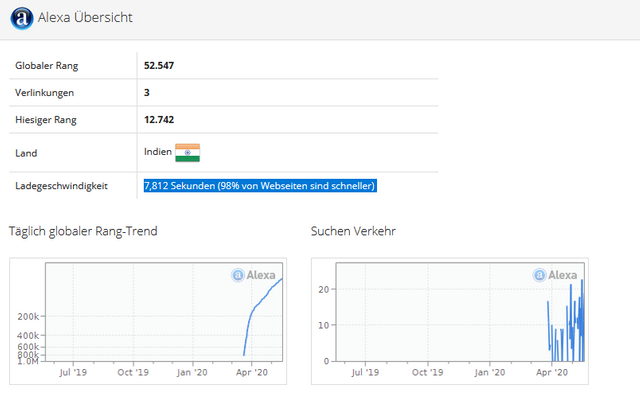640x393 pixels.
Task: Click the 'Suchen Verkehr' heading
Action: (353, 231)
